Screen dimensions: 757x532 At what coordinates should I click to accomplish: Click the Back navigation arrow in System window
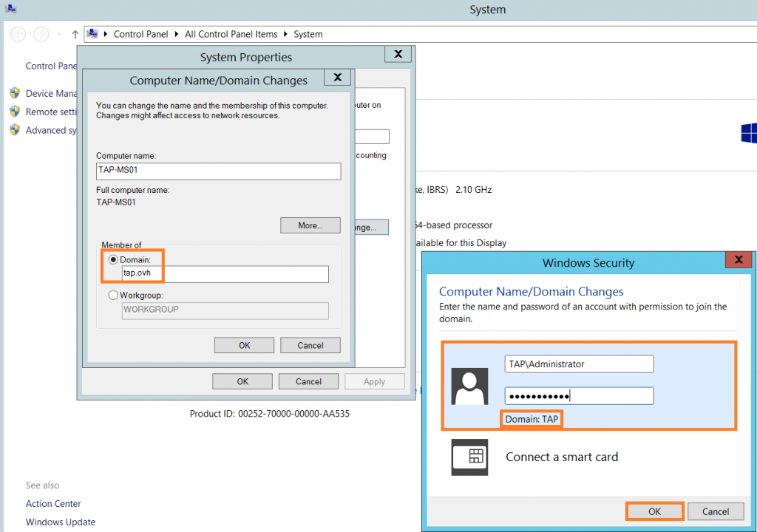[18, 34]
